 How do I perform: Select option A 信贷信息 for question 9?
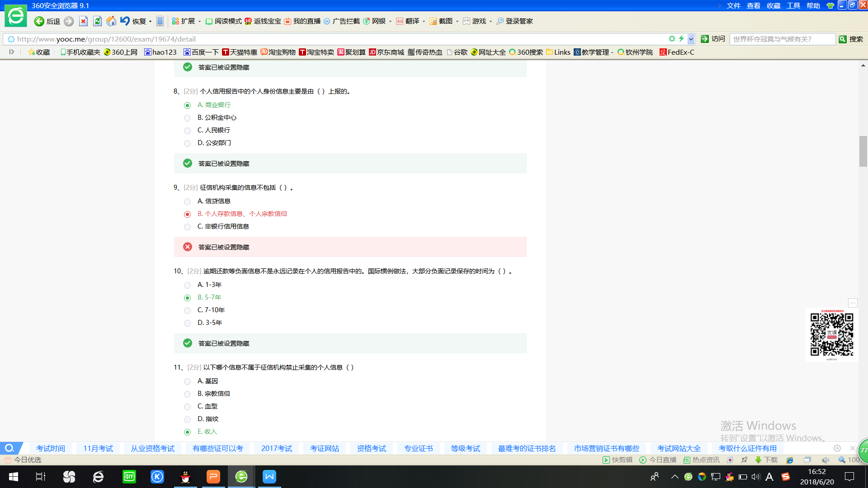coord(187,202)
